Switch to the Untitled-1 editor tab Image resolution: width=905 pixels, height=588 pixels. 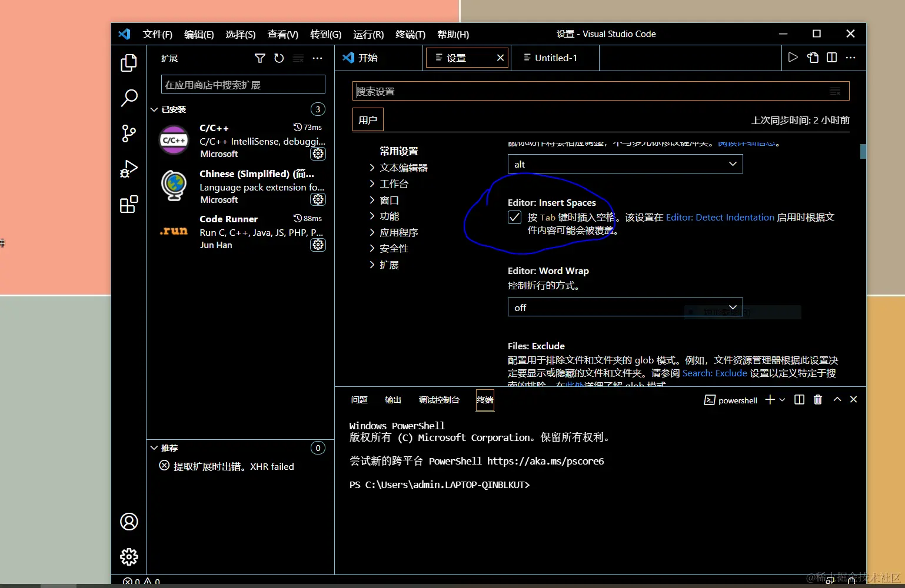[x=555, y=58]
